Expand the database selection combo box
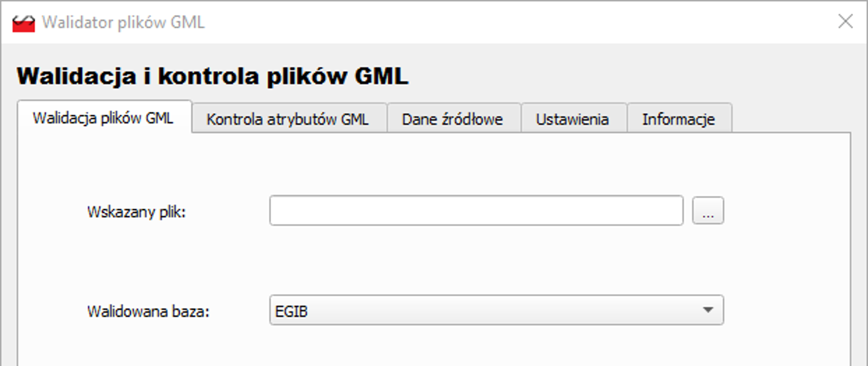This screenshot has height=366, width=868. 709,310
